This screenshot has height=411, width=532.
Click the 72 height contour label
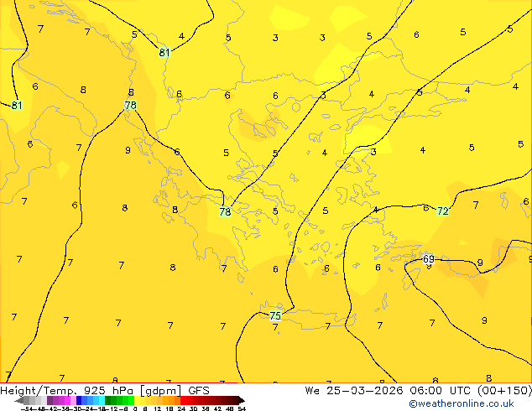pos(443,211)
